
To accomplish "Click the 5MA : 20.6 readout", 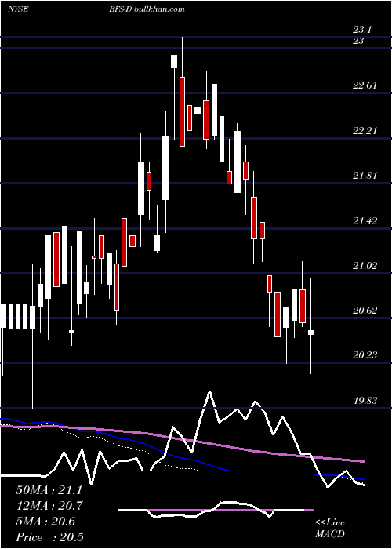I will pos(45,522).
